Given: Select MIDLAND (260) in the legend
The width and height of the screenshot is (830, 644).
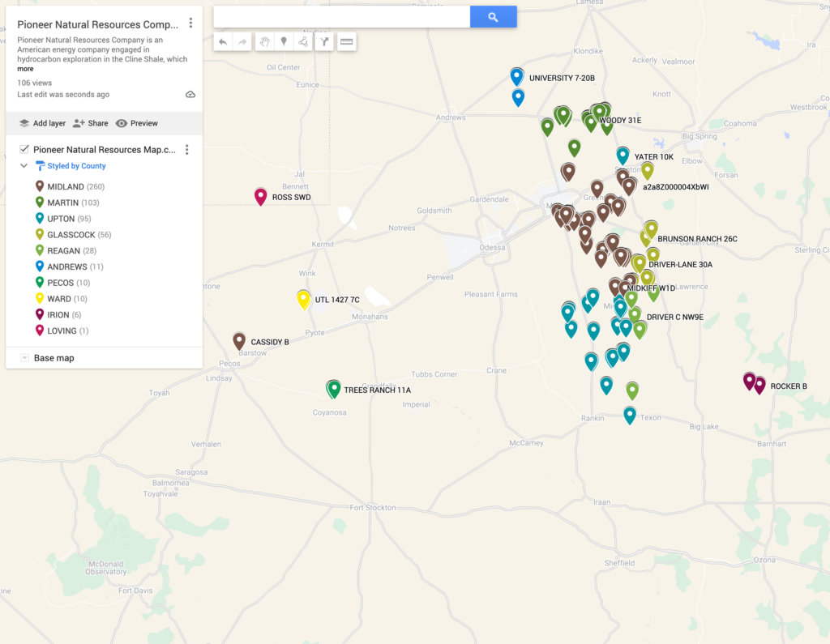Looking at the screenshot, I should tap(70, 187).
